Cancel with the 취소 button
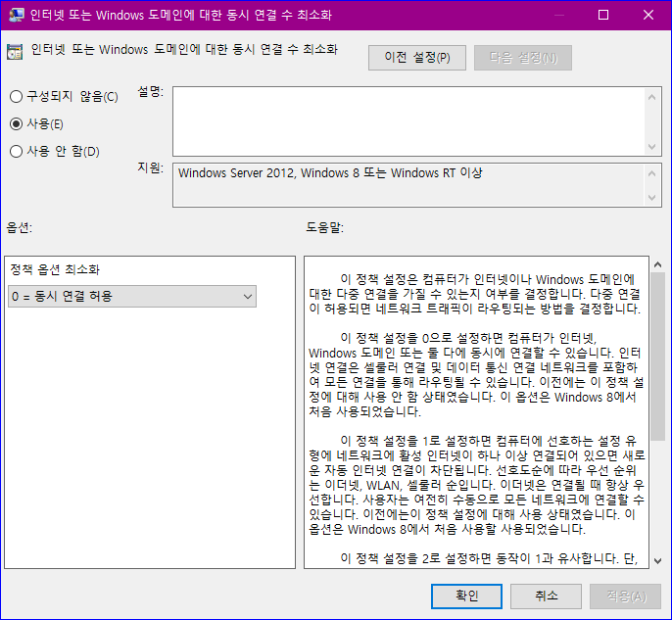 pos(546,596)
